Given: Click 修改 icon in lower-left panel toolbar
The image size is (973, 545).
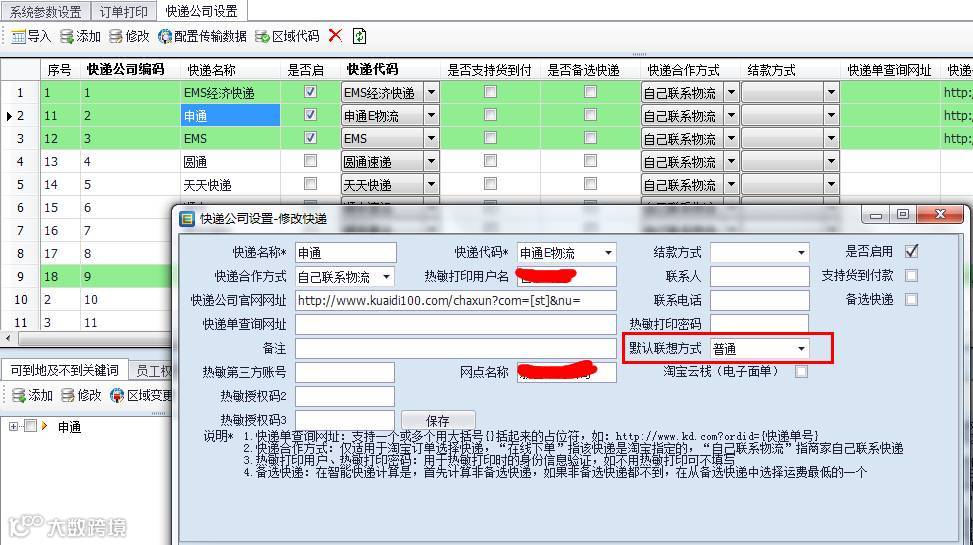Looking at the screenshot, I should pyautogui.click(x=68, y=395).
